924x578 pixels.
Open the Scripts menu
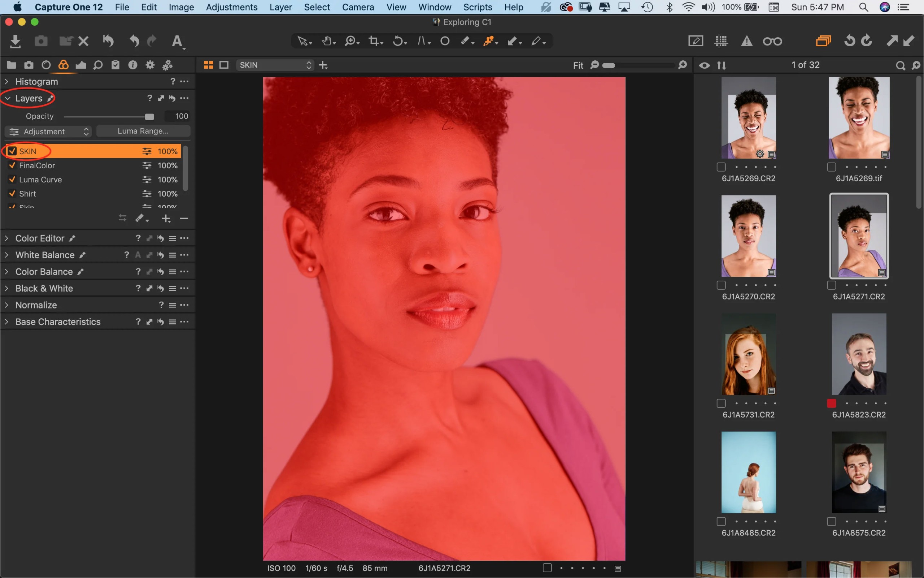pos(477,7)
